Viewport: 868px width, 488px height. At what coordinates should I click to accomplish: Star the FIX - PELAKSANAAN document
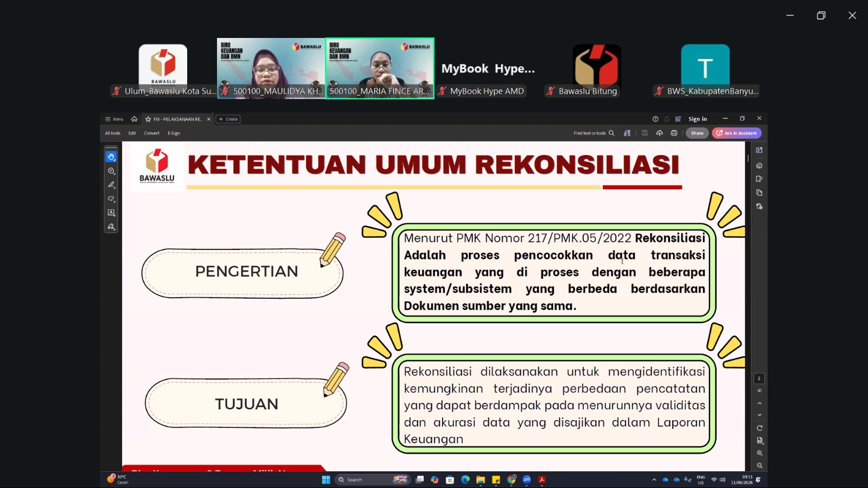tap(148, 119)
